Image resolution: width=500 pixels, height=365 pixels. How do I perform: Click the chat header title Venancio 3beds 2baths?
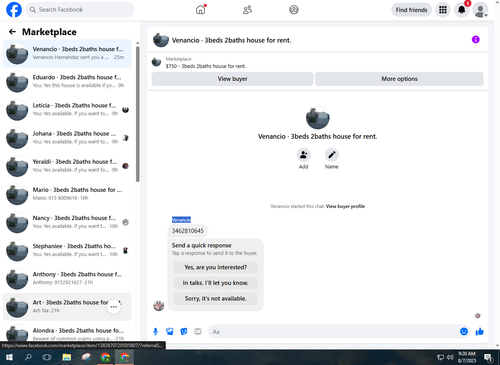click(231, 40)
